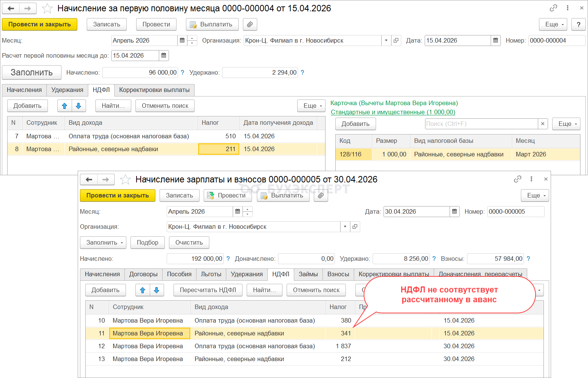Viewport: 588px width, 378px height.
Task: Move row down in the lower НДФЛ table
Action: click(x=157, y=290)
